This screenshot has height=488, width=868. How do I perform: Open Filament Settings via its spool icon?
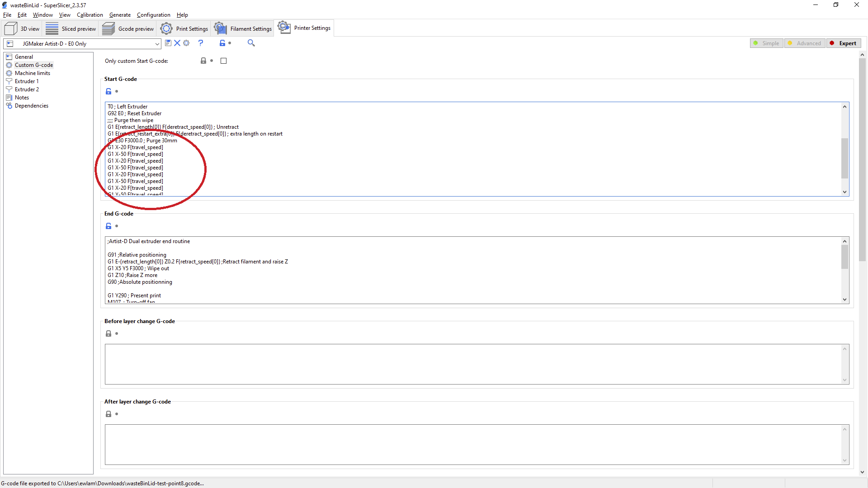pos(221,28)
